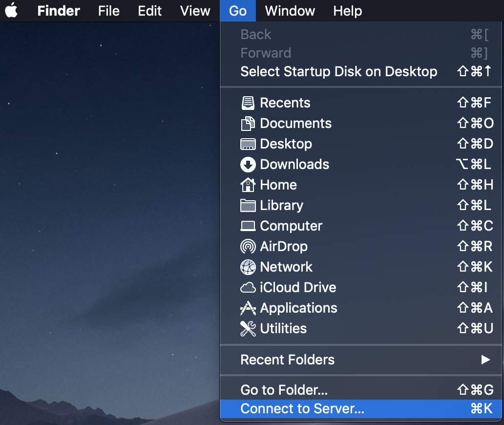Screen dimensions: 504x425
Task: Click the Applications icon
Action: click(248, 308)
